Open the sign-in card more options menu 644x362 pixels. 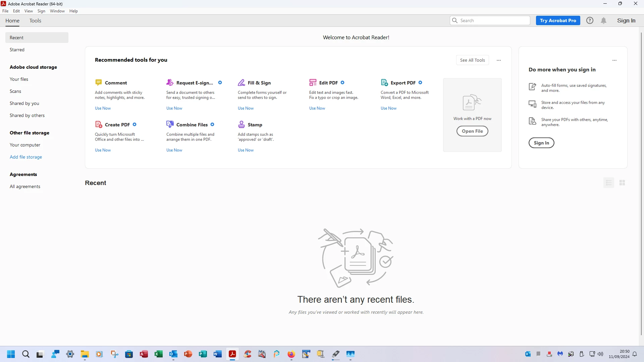click(x=614, y=60)
